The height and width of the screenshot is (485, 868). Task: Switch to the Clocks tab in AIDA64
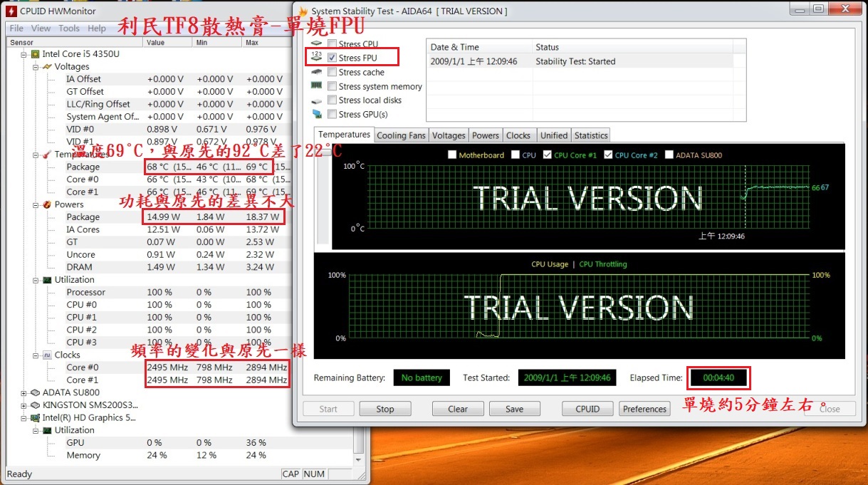pyautogui.click(x=518, y=135)
